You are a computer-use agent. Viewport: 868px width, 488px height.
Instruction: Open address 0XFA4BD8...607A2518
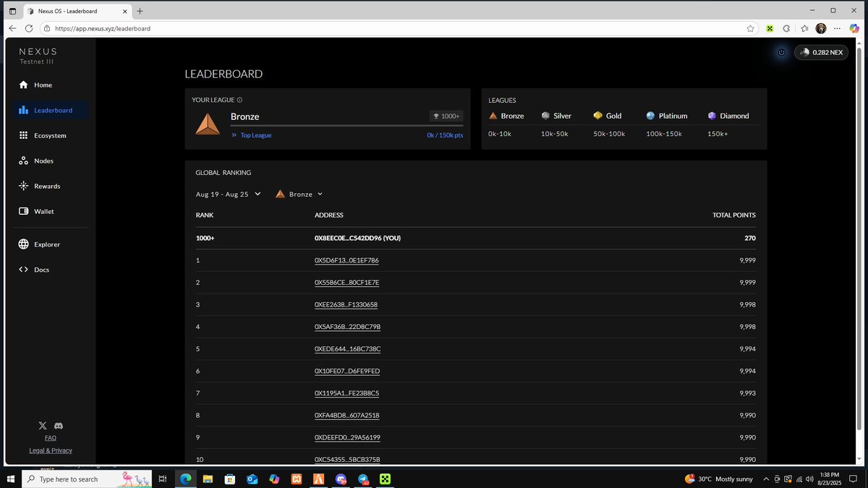coord(347,415)
